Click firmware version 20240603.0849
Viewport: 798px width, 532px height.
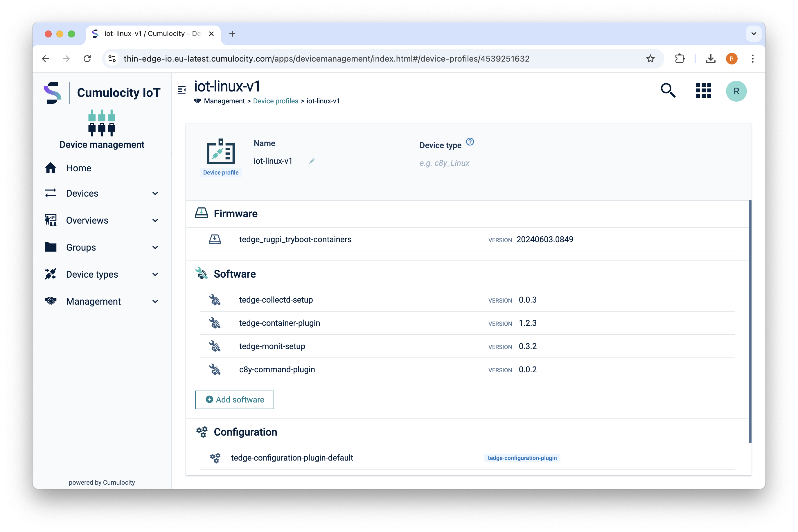point(544,240)
